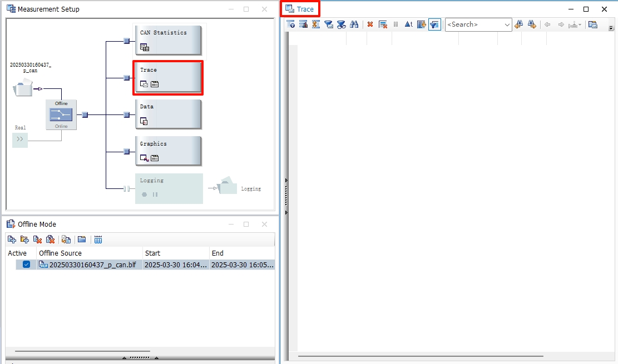Viewport: 618px width, 364px height.
Task: Open the Search dropdown in Trace toolbar
Action: tap(507, 24)
